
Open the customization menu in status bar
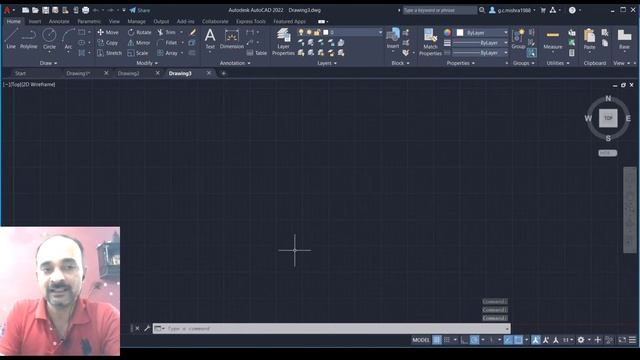coord(632,340)
